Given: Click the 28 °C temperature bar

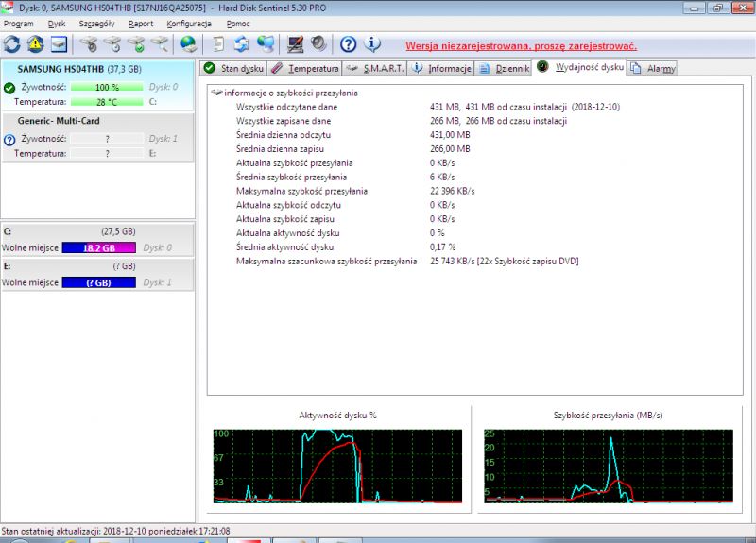Looking at the screenshot, I should coord(107,102).
